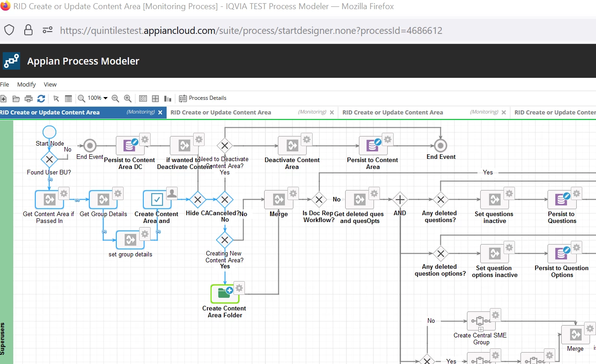Image resolution: width=596 pixels, height=364 pixels.
Task: Select the Persist to Question Options node
Action: [x=562, y=253]
